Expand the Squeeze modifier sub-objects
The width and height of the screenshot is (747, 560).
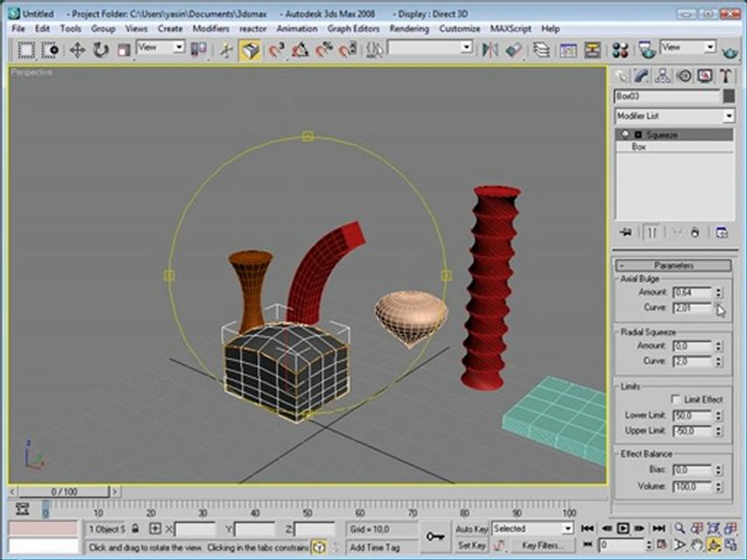pos(638,135)
